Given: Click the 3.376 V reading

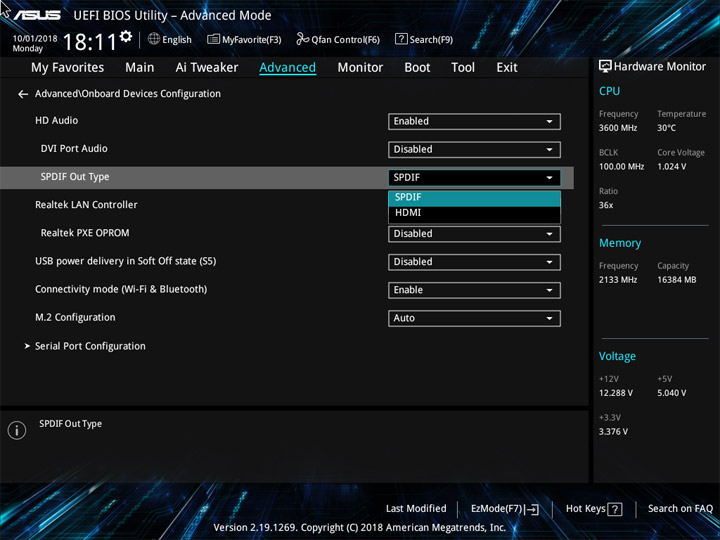Looking at the screenshot, I should coord(613,432).
